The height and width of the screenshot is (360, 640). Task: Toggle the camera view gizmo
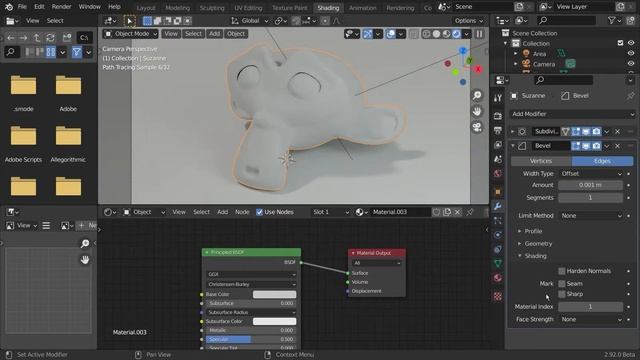477,127
